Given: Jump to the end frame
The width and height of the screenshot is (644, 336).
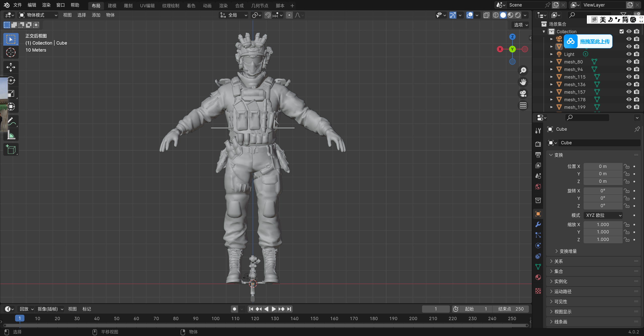Looking at the screenshot, I should [x=289, y=309].
